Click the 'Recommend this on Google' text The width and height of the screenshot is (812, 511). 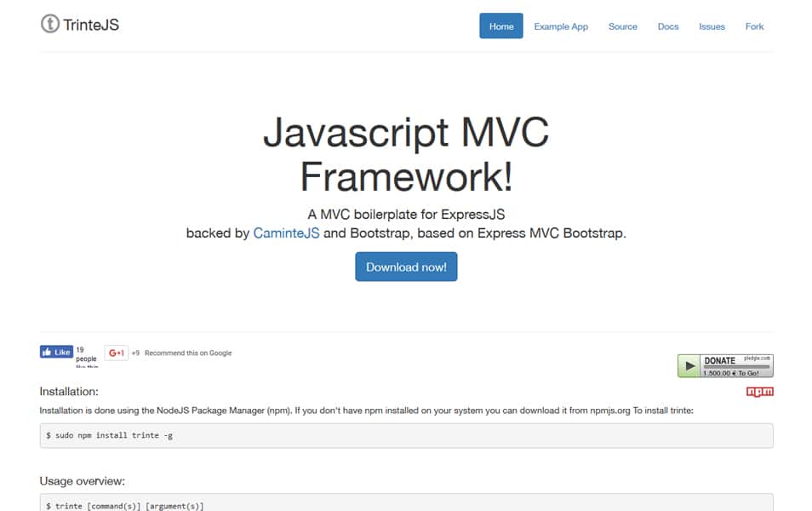pos(188,353)
